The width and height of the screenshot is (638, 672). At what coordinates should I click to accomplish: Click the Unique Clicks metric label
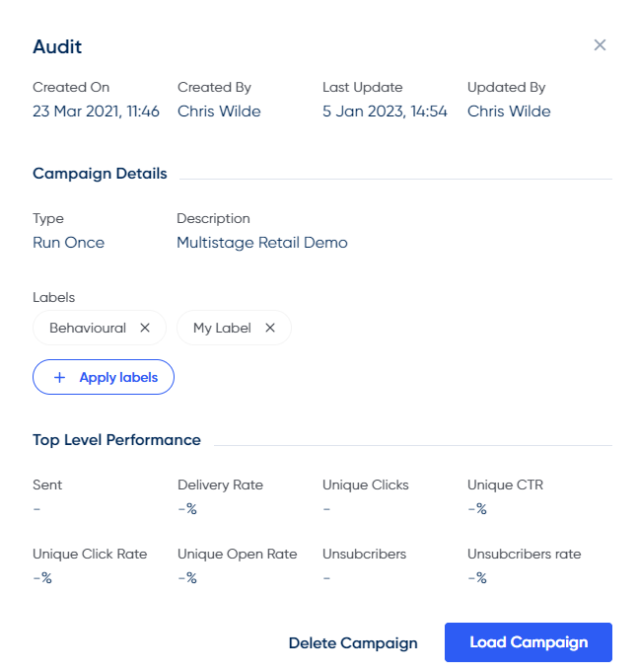point(365,485)
